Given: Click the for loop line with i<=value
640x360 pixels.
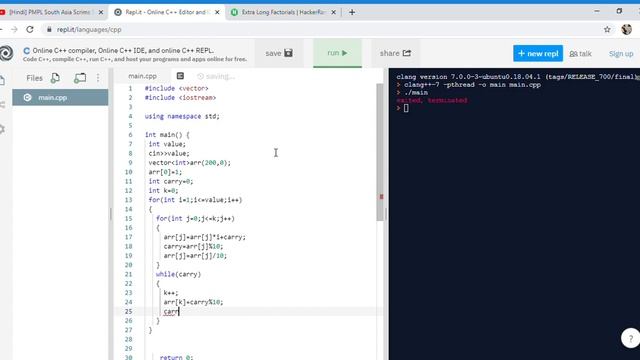Looking at the screenshot, I should (196, 200).
